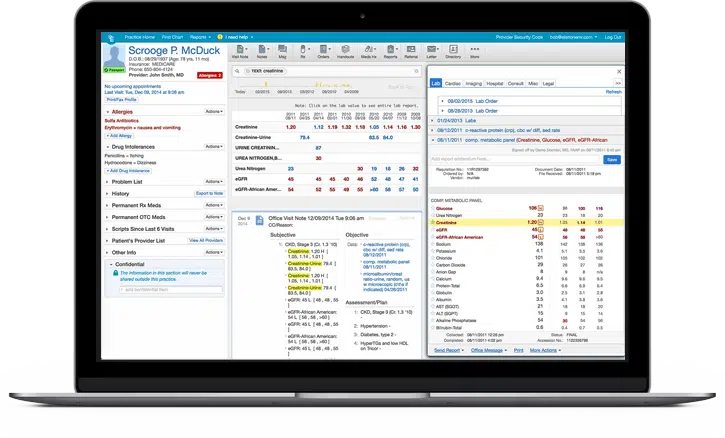Open the Send Report dropdown

449,351
